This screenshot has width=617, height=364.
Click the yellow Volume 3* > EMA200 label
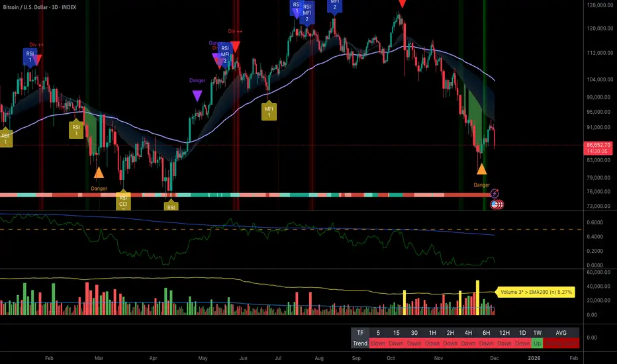click(536, 292)
